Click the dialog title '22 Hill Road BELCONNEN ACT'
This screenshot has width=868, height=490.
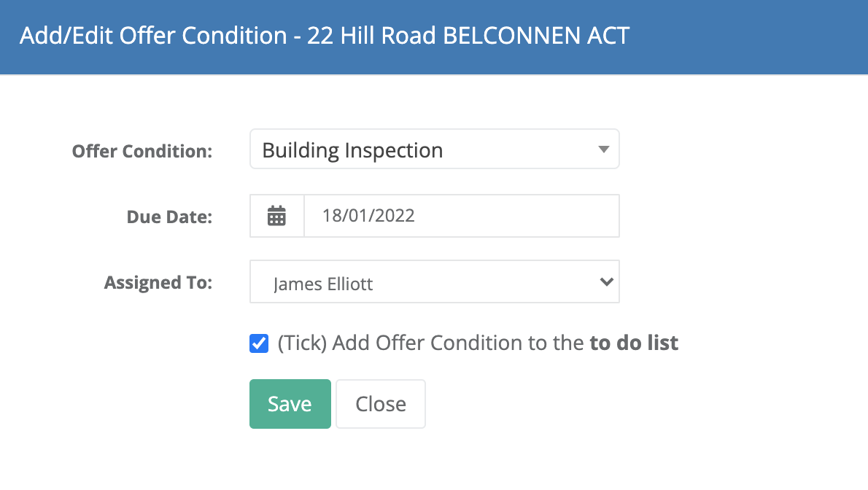pyautogui.click(x=468, y=36)
